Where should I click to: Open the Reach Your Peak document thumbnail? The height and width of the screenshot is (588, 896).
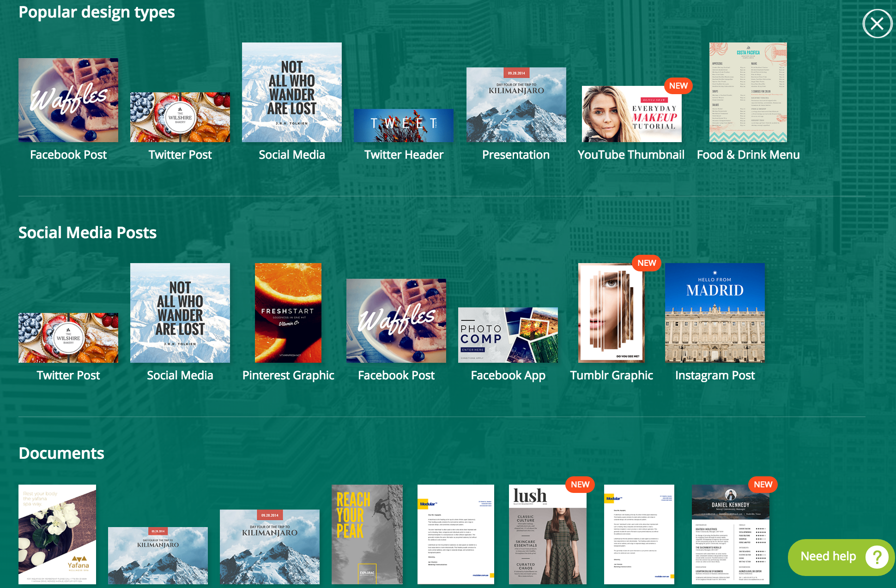(367, 534)
